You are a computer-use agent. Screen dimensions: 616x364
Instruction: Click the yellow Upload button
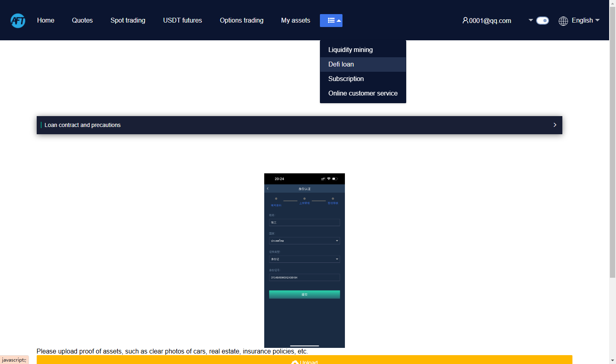304,360
